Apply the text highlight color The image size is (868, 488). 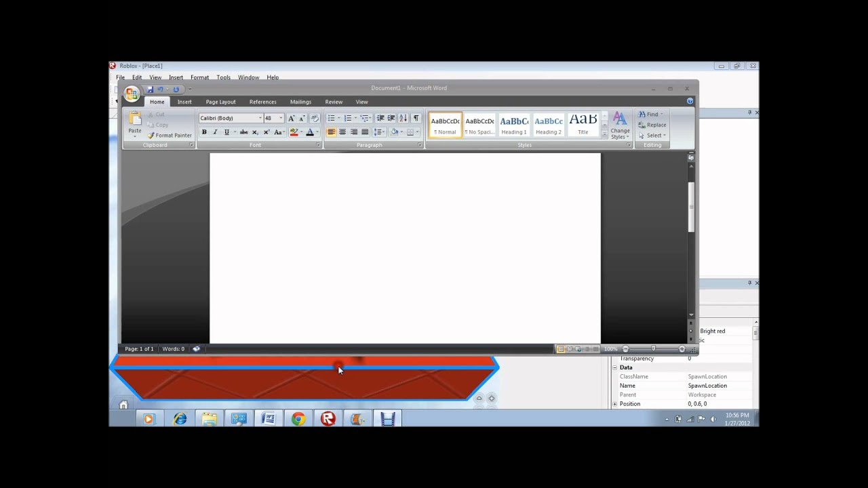pos(294,132)
